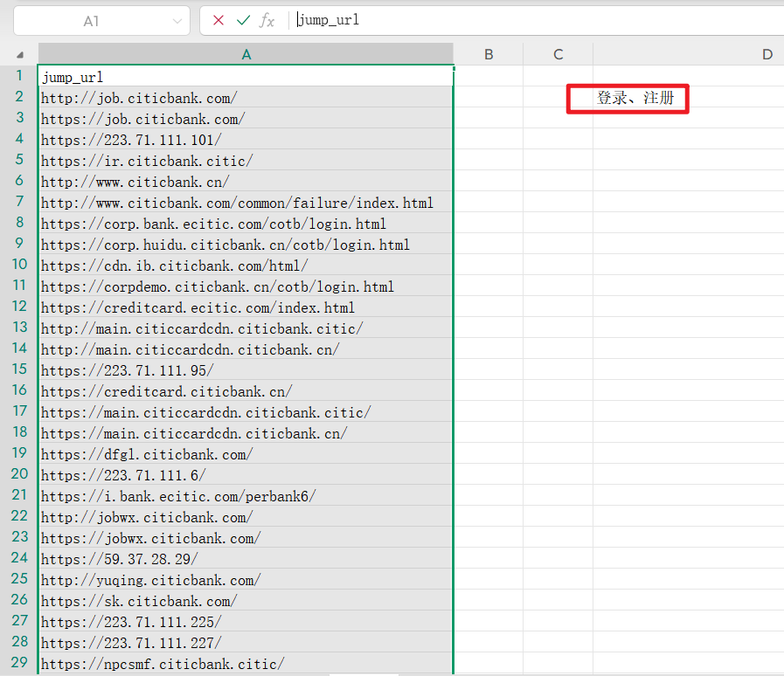Select the row 20 header

pos(19,474)
